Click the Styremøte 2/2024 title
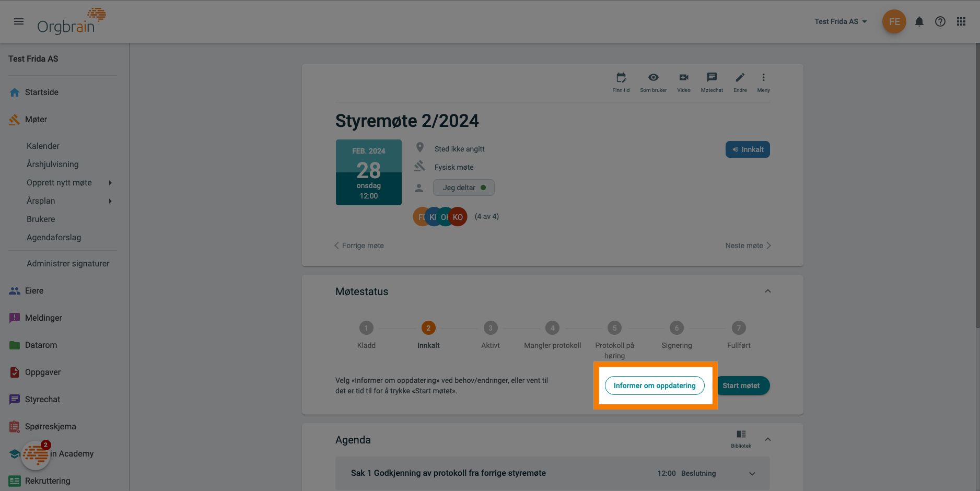 [x=407, y=121]
